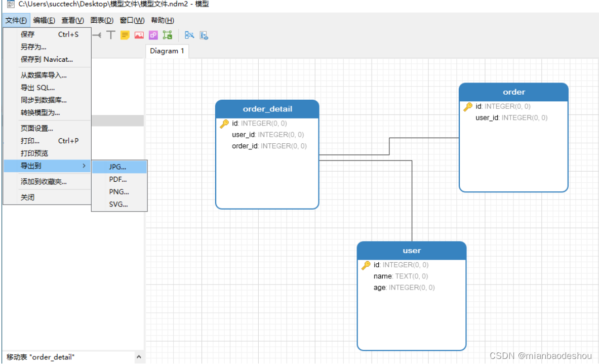Select the green Layer tool
The height and width of the screenshot is (364, 599).
pyautogui.click(x=167, y=35)
